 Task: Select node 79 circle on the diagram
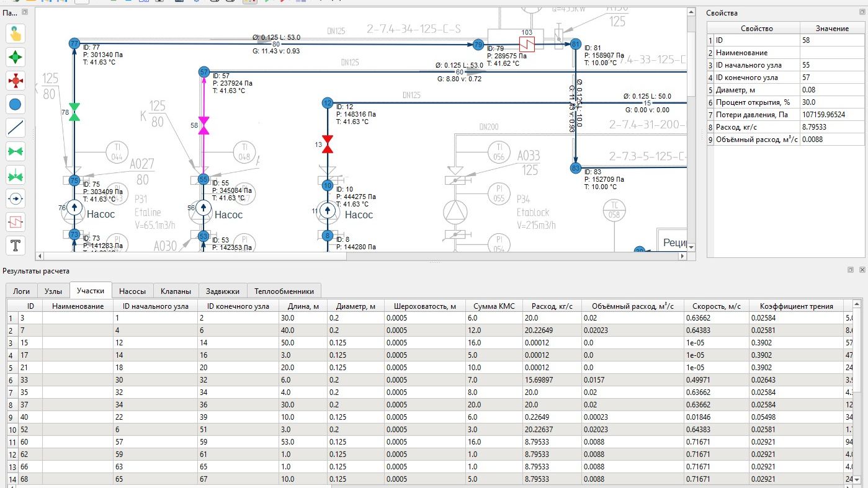[478, 45]
